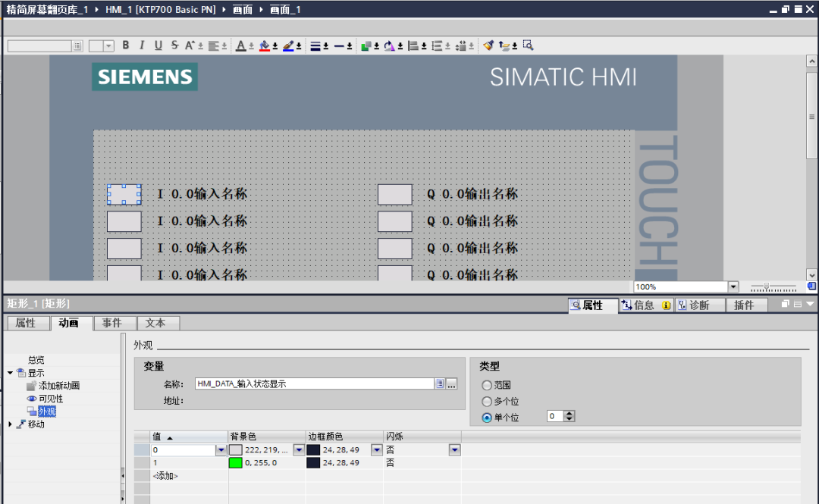
Task: Click the <添加> row to add value
Action: [x=165, y=476]
